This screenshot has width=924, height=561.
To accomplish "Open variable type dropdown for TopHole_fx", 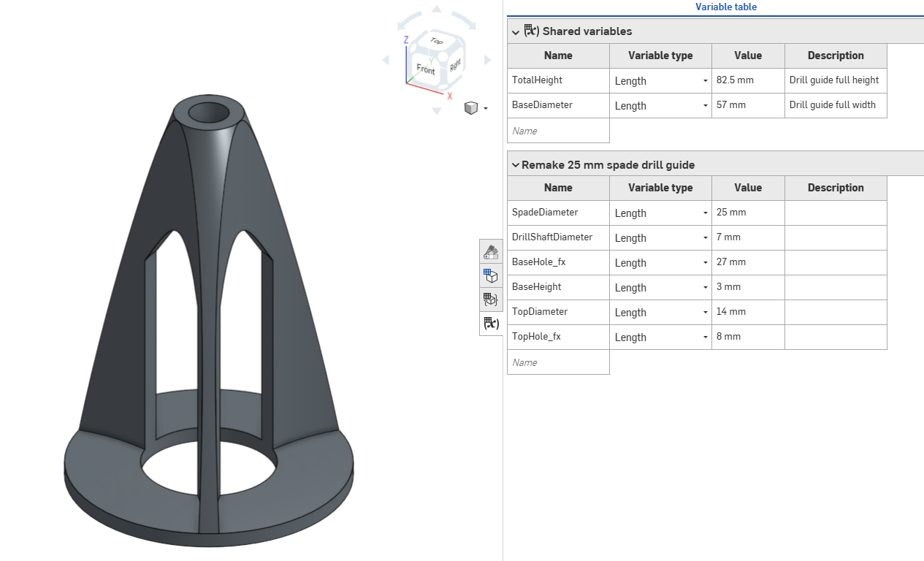I will [660, 337].
